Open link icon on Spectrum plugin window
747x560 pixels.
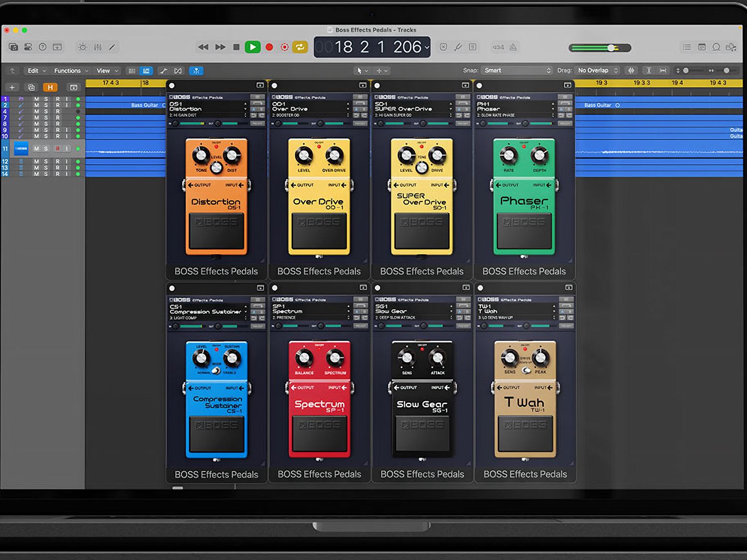click(x=363, y=288)
